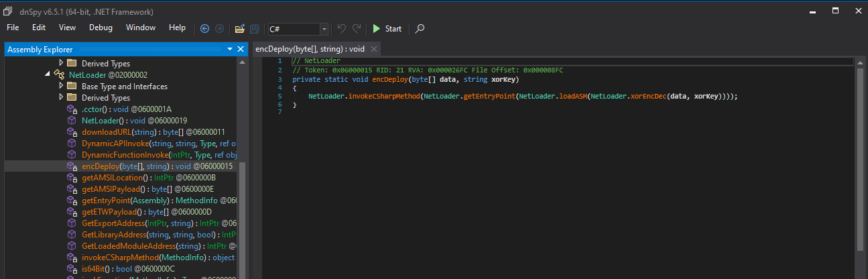The width and height of the screenshot is (868, 279).
Task: Open the Help menu
Action: (178, 28)
